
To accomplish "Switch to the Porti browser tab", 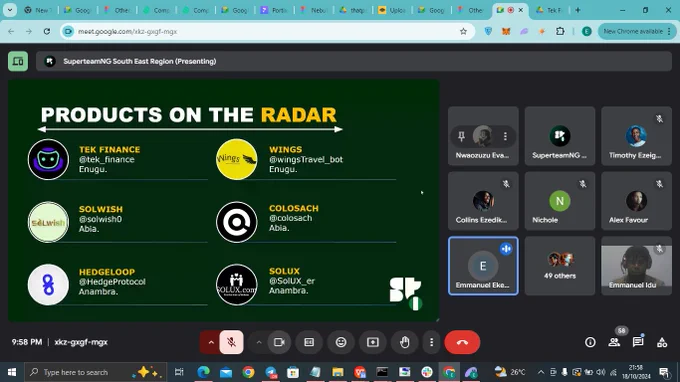I will pyautogui.click(x=275, y=10).
